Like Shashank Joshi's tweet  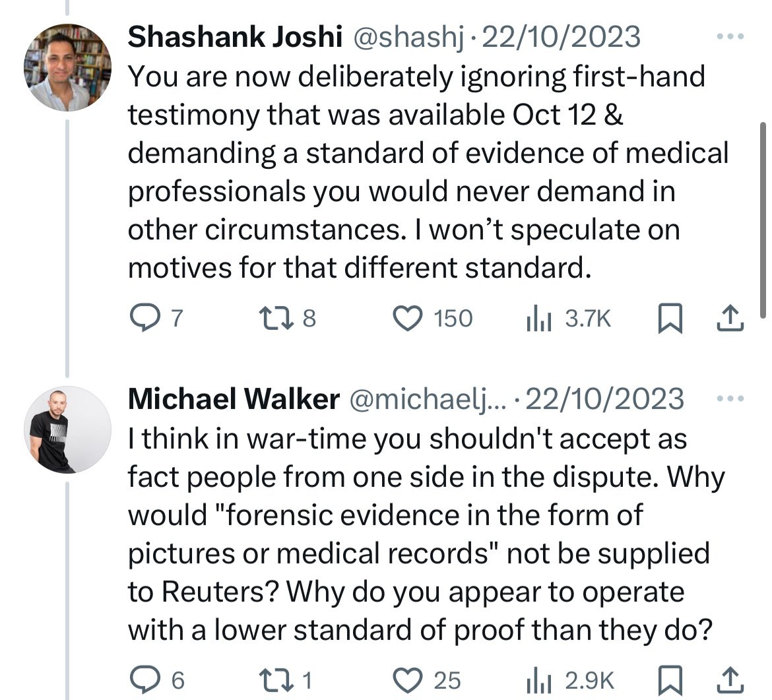(x=408, y=318)
